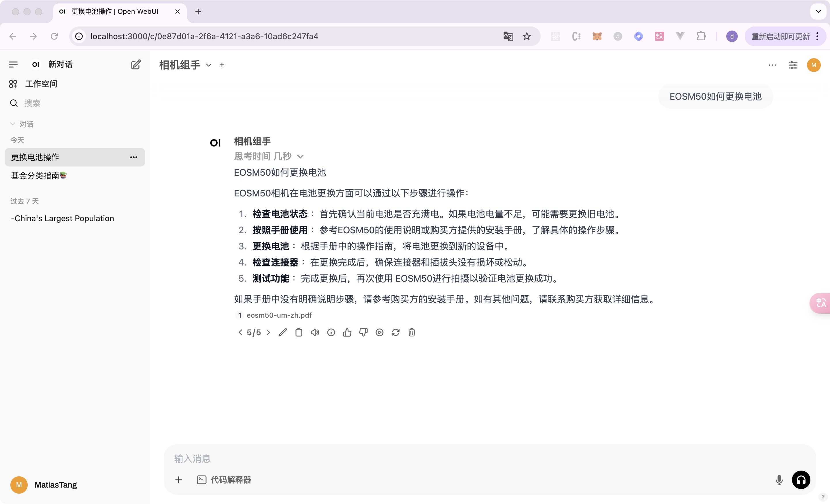Viewport: 830px width, 504px height.
Task: Click the site info icon by localhost
Action: click(79, 36)
